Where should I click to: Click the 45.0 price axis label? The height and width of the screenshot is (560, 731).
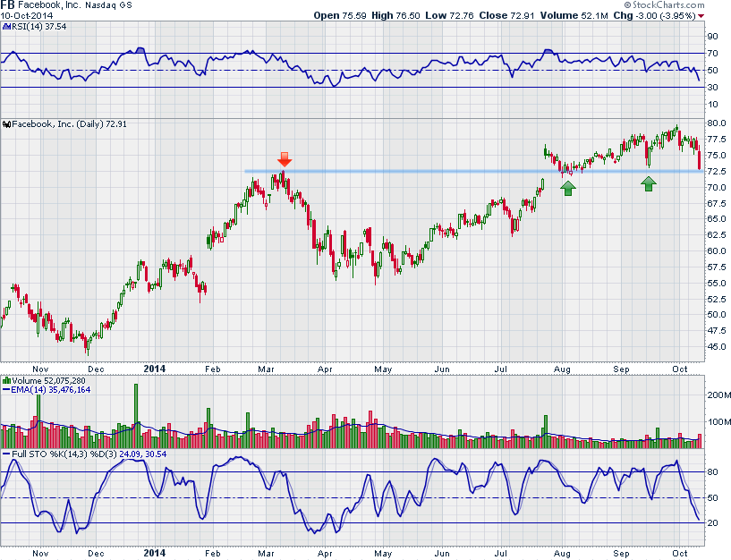[x=717, y=346]
